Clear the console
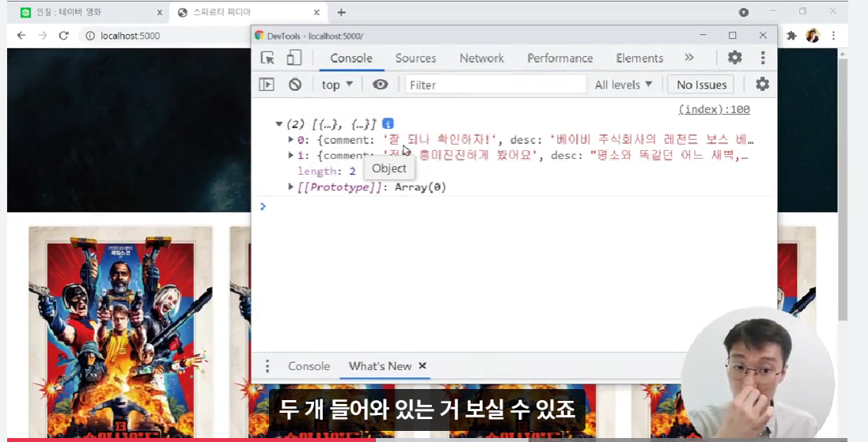This screenshot has height=442, width=868. pyautogui.click(x=295, y=85)
